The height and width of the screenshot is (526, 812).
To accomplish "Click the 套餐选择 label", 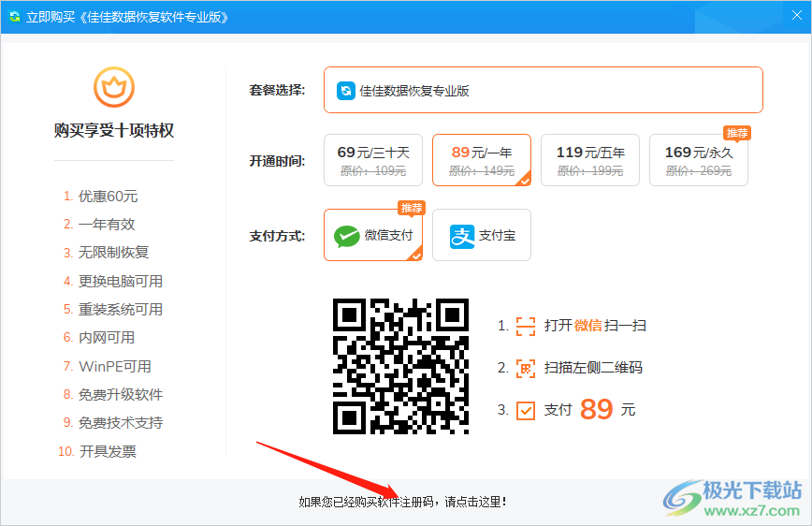I will [x=277, y=90].
